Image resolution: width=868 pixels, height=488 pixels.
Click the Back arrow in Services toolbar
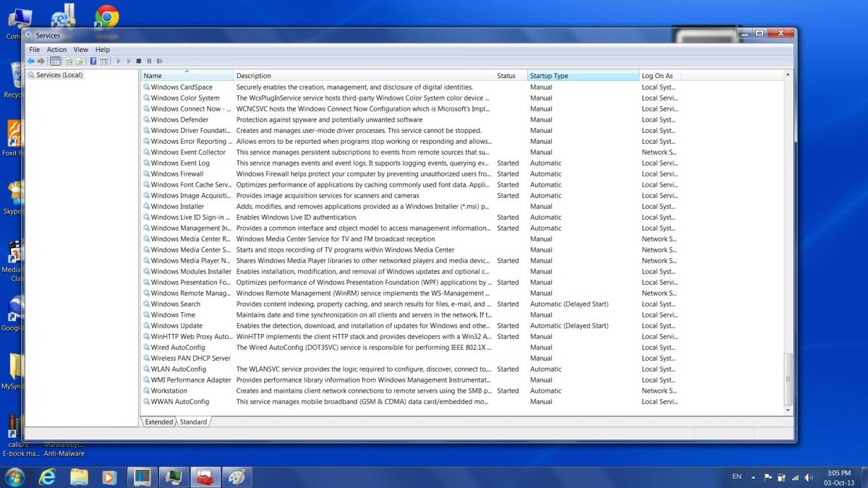coord(31,61)
